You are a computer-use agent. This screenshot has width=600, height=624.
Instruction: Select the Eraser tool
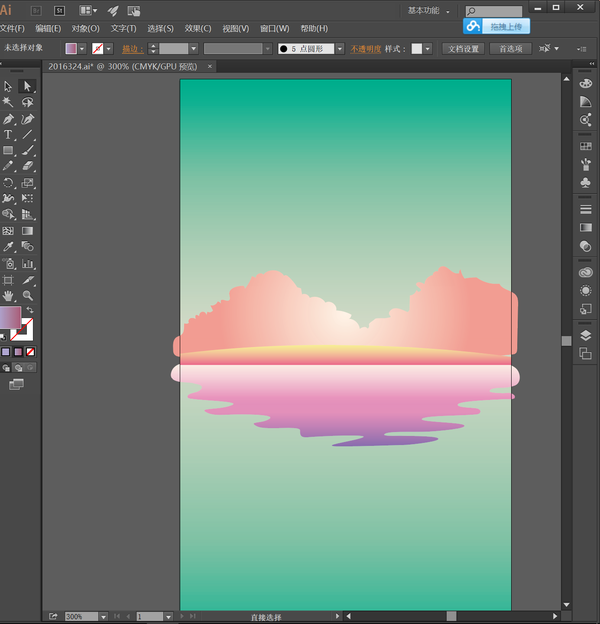27,166
